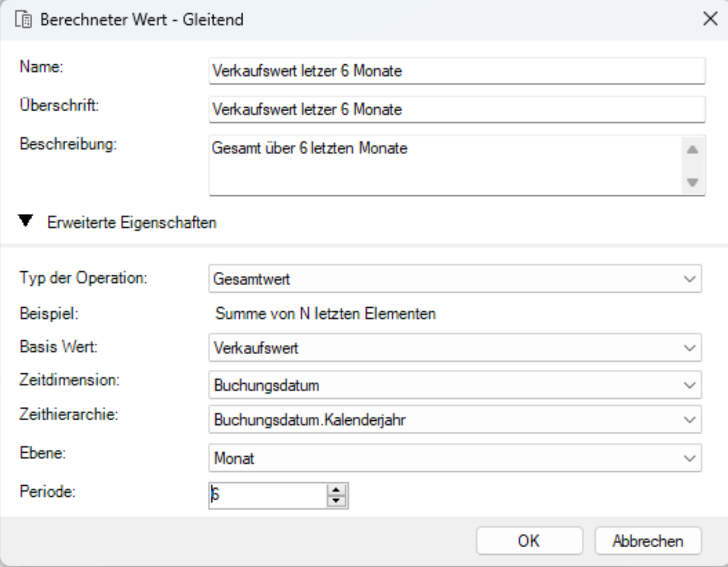Click the 'Zeithierarchie:' label
The width and height of the screenshot is (728, 567).
68,415
